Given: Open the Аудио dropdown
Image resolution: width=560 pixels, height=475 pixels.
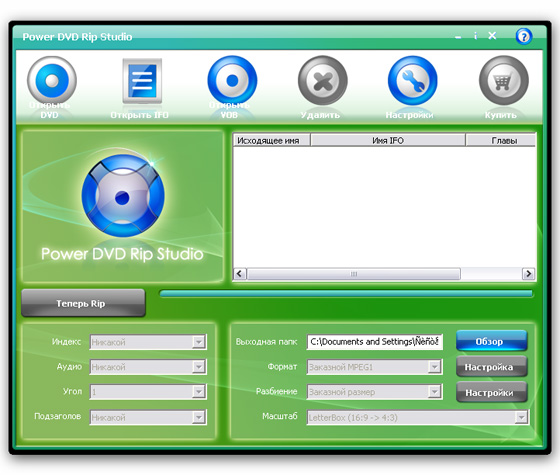Looking at the screenshot, I should pos(148,367).
